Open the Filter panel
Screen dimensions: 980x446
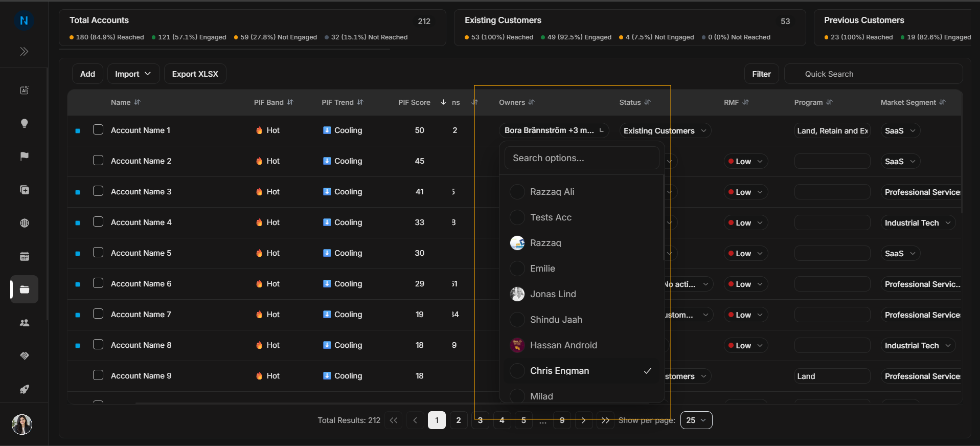click(761, 74)
